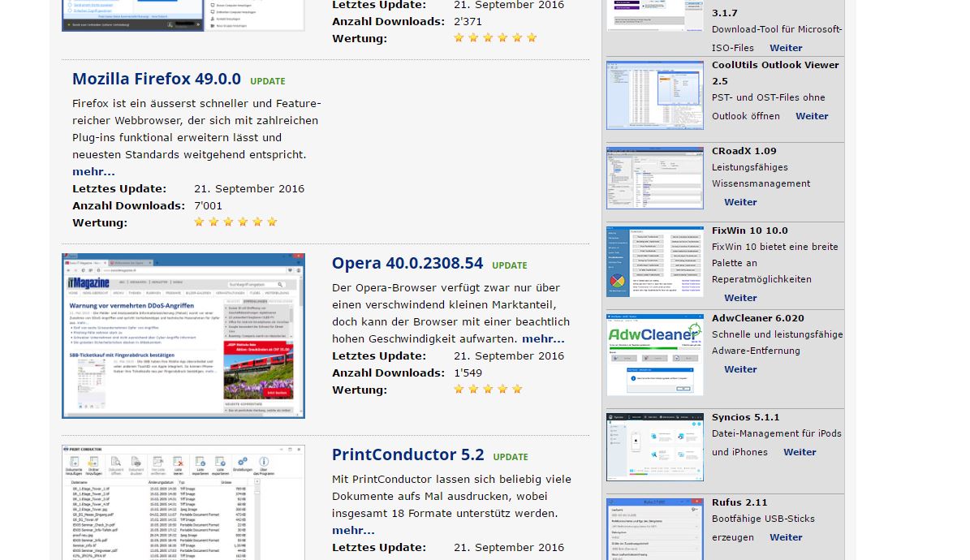Viewport: 970px width, 560px height.
Task: Open the "CoolUtils Outlook Viewer 2.5" sidebar title
Action: [x=775, y=73]
